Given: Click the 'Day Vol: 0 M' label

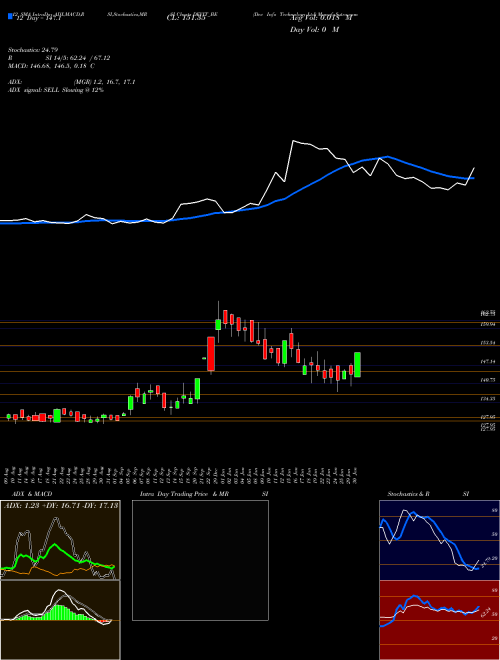Looking at the screenshot, I should (x=314, y=29).
